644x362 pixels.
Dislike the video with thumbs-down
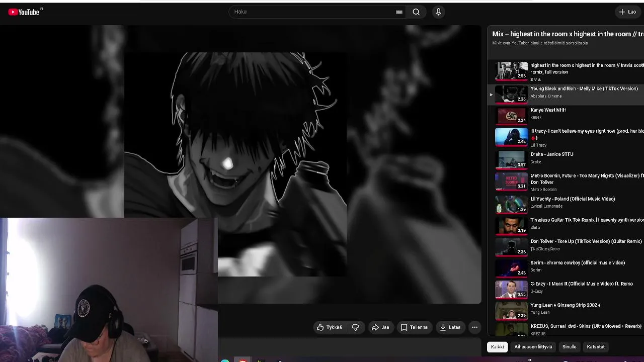[x=355, y=327]
